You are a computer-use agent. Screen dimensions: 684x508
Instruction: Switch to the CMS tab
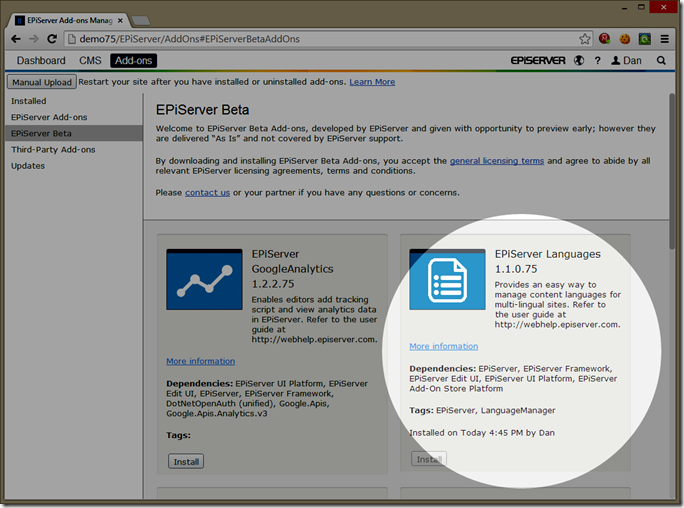coord(90,61)
